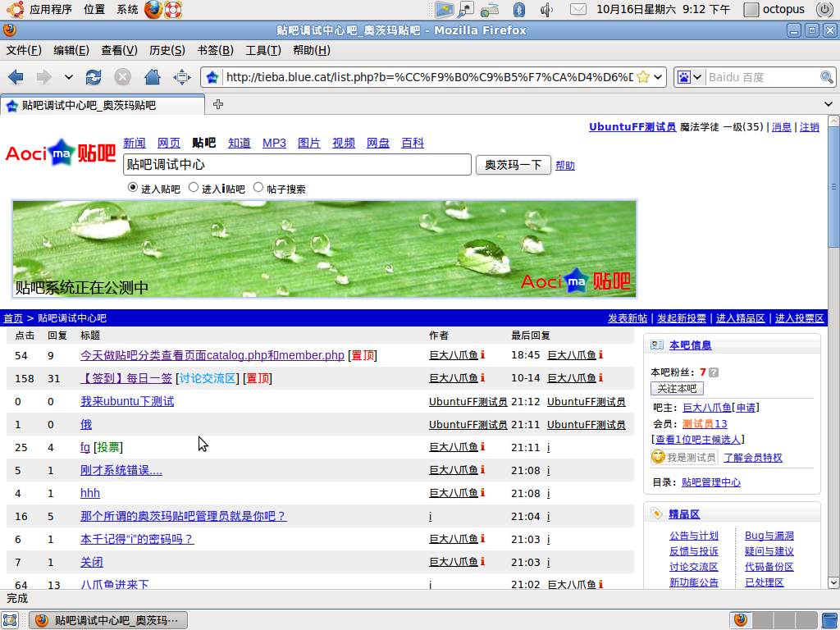840x630 pixels.
Task: Open the 进入精品区 link
Action: 741,318
